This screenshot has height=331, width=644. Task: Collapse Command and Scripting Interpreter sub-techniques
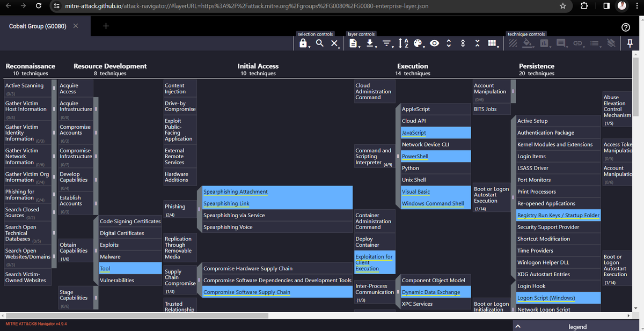tap(397, 156)
